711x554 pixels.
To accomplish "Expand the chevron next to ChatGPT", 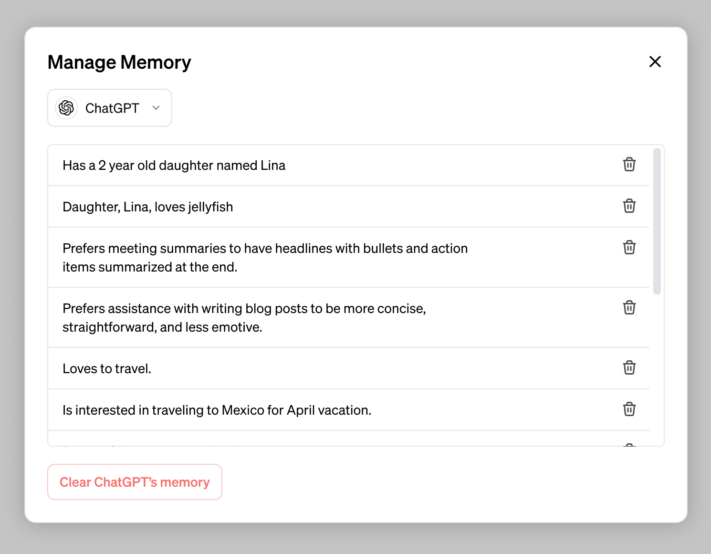I will 156,108.
